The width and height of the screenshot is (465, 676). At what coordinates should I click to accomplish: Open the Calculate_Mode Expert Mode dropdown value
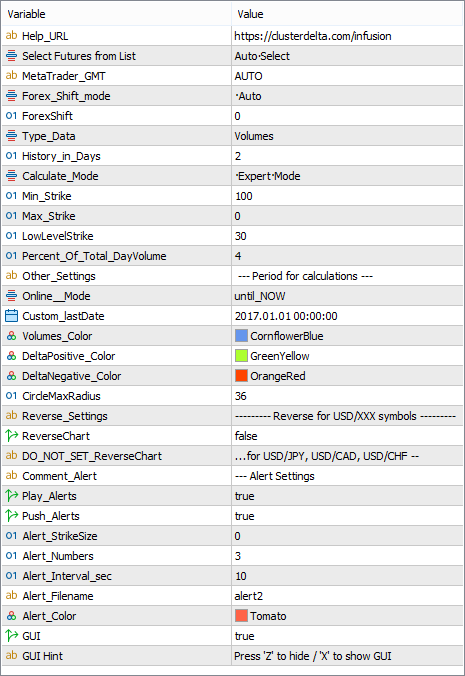(347, 176)
